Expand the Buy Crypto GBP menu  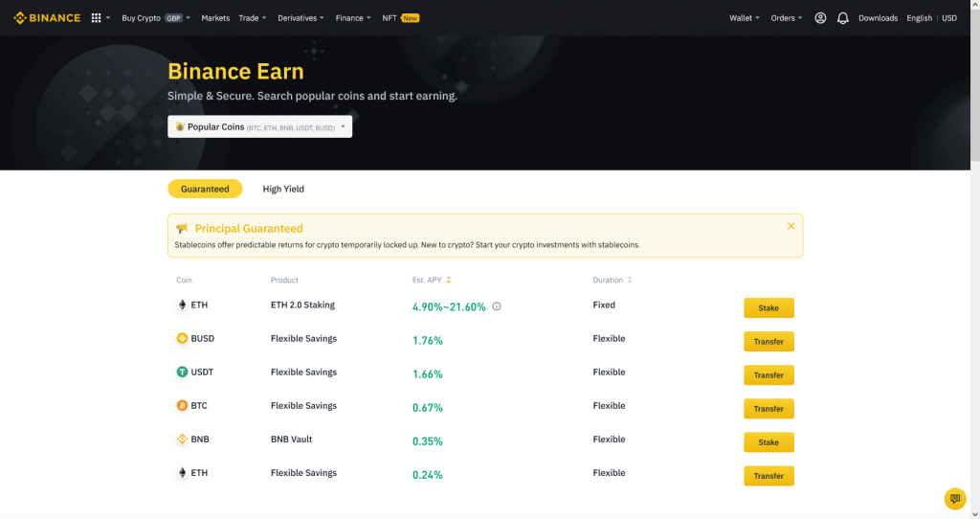click(x=156, y=18)
